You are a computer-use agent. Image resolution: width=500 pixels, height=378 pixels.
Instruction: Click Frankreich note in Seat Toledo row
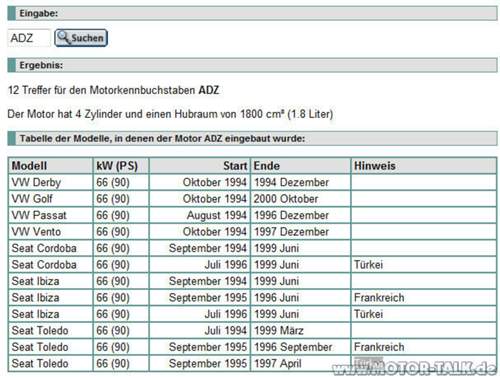click(424, 347)
